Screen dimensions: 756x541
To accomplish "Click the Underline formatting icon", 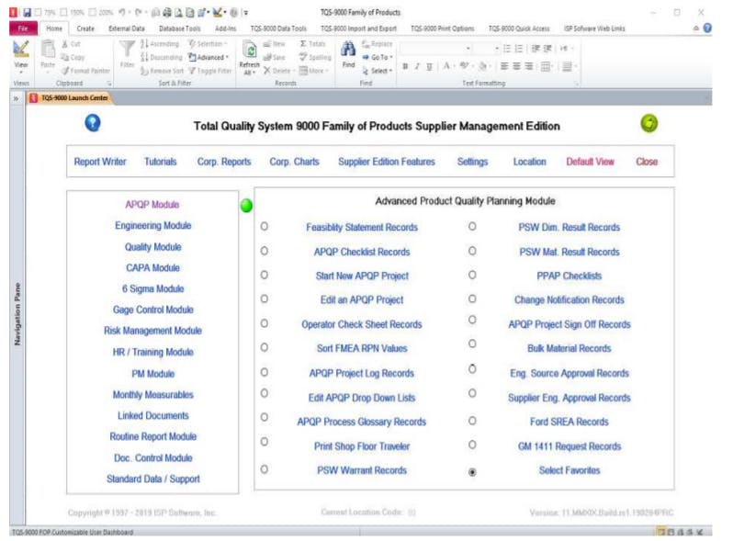I will coord(429,66).
